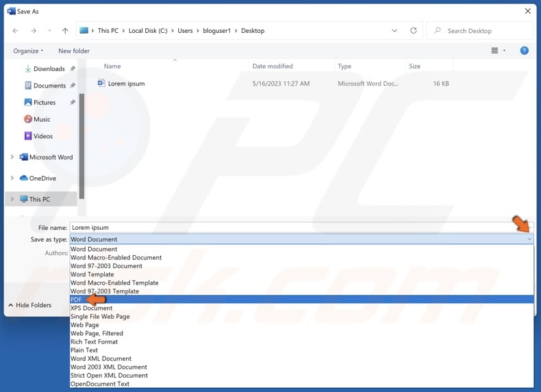
Task: Choose Word XML Document type
Action: click(x=301, y=358)
